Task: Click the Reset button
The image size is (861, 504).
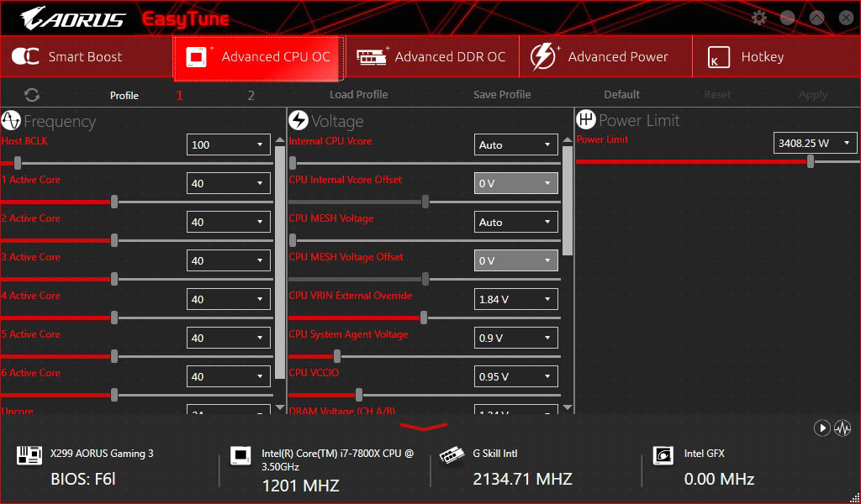Action: point(717,94)
